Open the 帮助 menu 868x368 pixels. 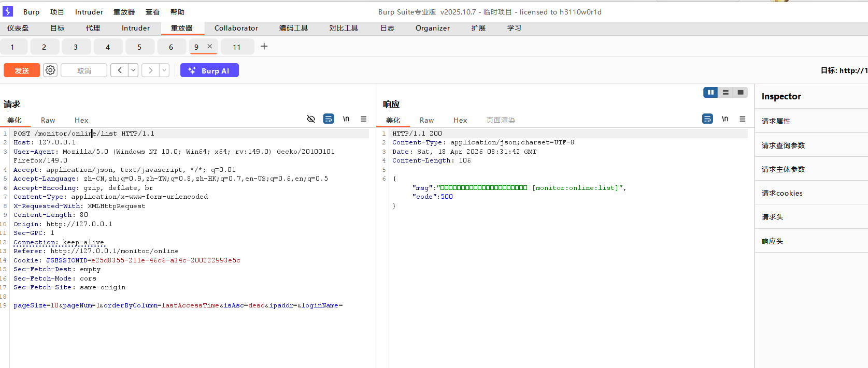177,12
